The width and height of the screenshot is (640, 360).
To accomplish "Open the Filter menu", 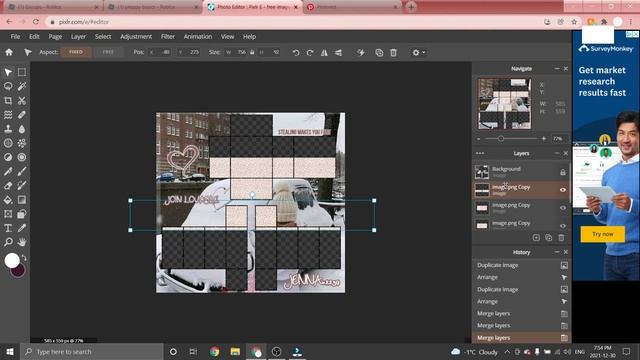I will click(x=168, y=36).
